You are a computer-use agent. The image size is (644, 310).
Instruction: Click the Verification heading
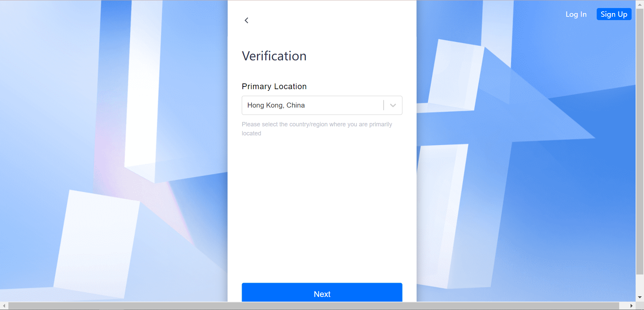[x=274, y=56]
